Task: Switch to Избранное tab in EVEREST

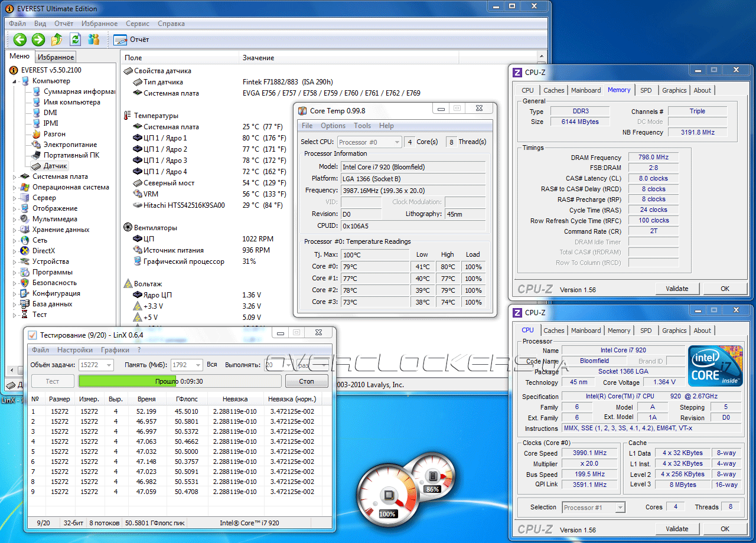Action: coord(56,57)
